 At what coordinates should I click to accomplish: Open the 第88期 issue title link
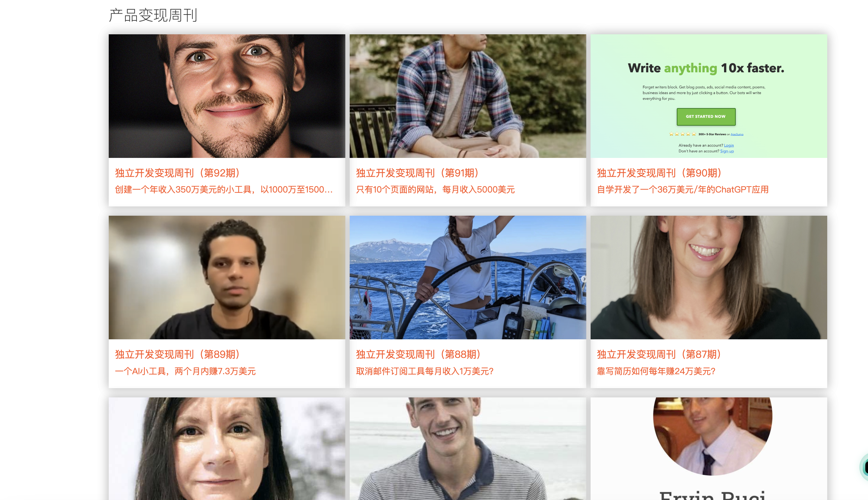(418, 354)
